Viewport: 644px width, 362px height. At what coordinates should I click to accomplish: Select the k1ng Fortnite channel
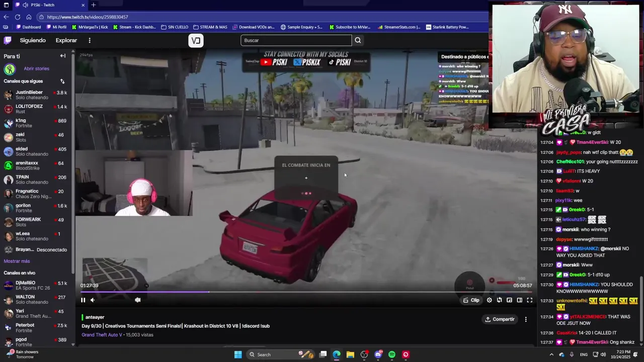tap(36, 123)
